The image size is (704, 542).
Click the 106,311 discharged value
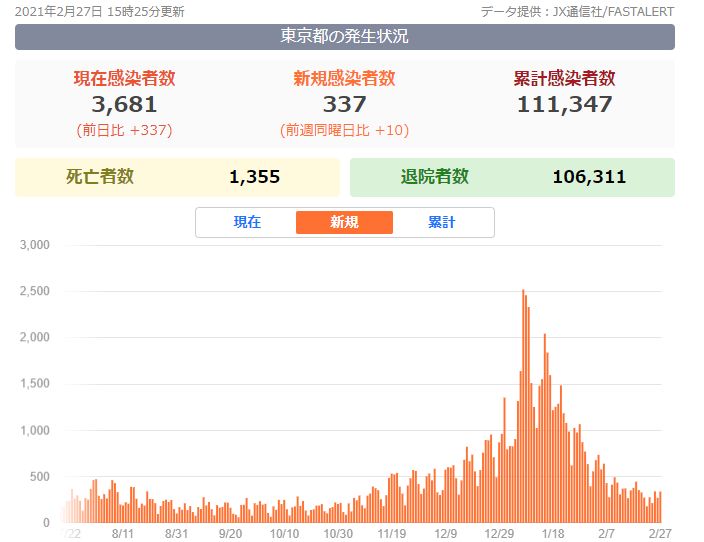pyautogui.click(x=589, y=177)
